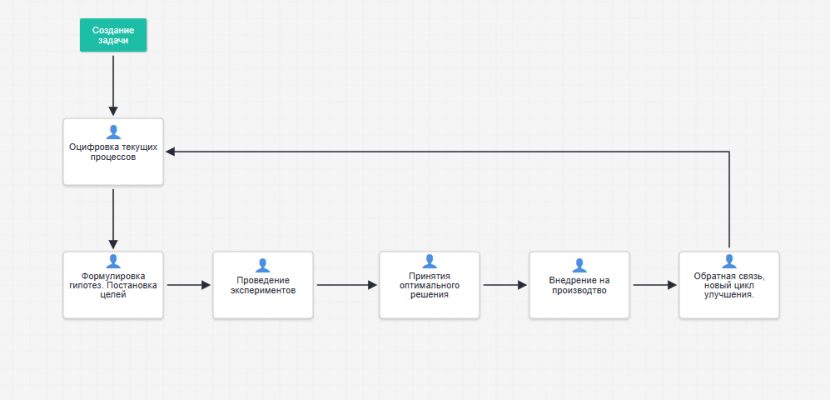Select the connector from "Формулировка гипотез" to "Проведение экспериментов"
This screenshot has width=830, height=400.
(x=188, y=285)
